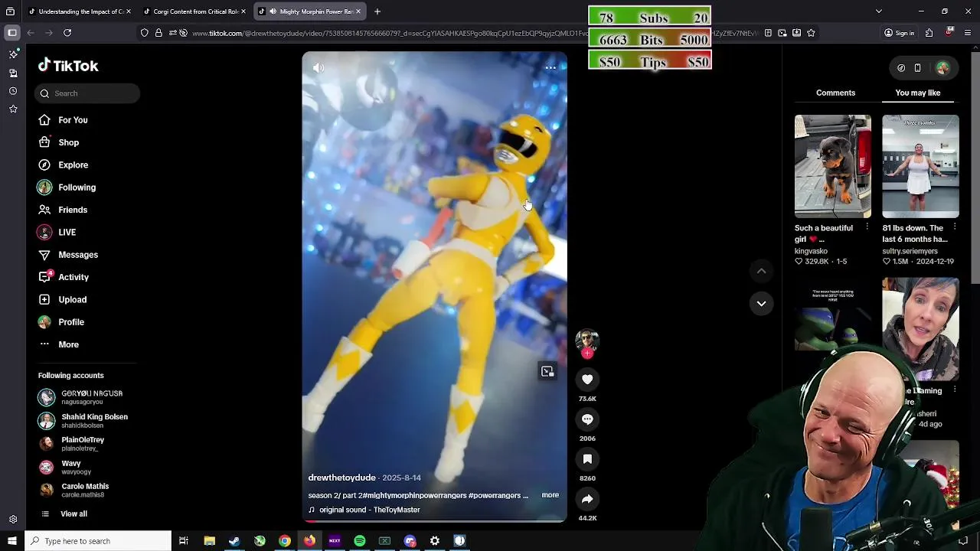Open options for '81 lbs down' video

tap(955, 228)
